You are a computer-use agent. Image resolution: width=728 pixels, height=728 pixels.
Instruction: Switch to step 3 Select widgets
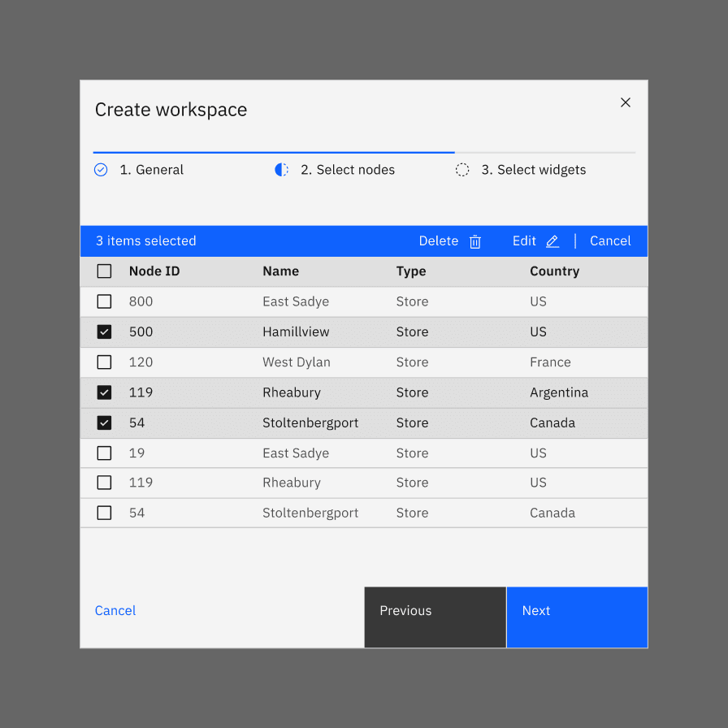pos(534,170)
